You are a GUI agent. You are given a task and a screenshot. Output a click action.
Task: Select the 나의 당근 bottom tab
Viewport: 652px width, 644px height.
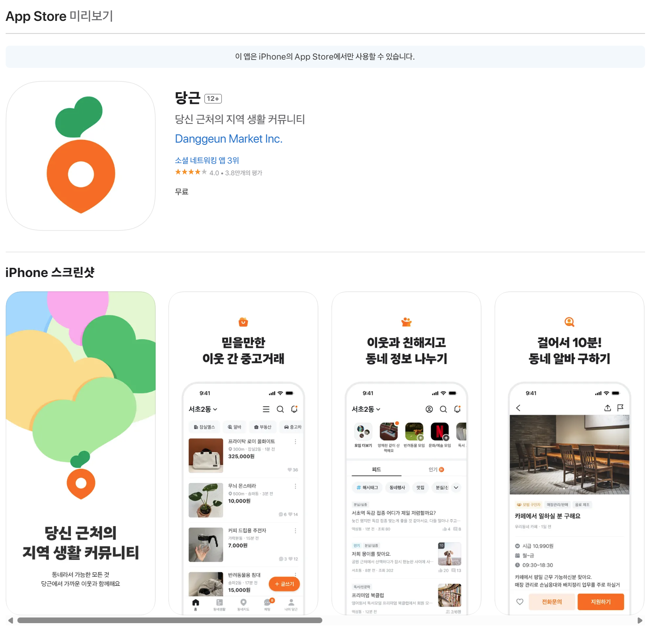(x=291, y=604)
